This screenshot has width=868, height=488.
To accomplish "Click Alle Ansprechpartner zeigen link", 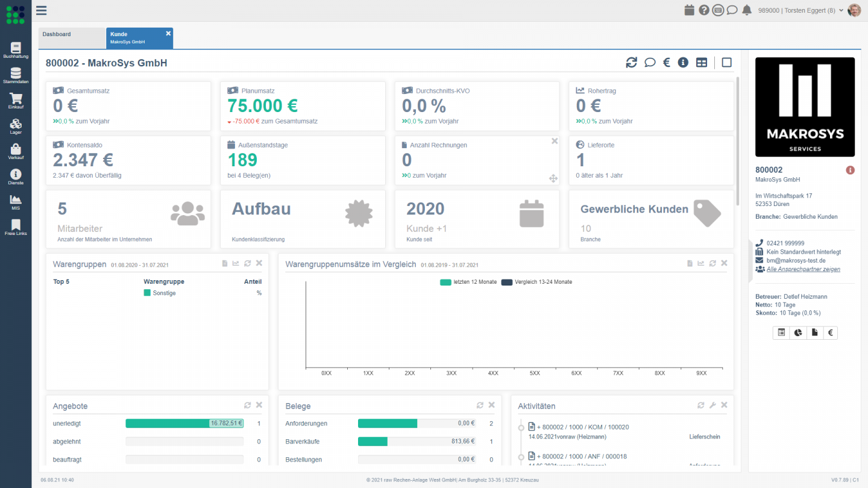I will [803, 269].
